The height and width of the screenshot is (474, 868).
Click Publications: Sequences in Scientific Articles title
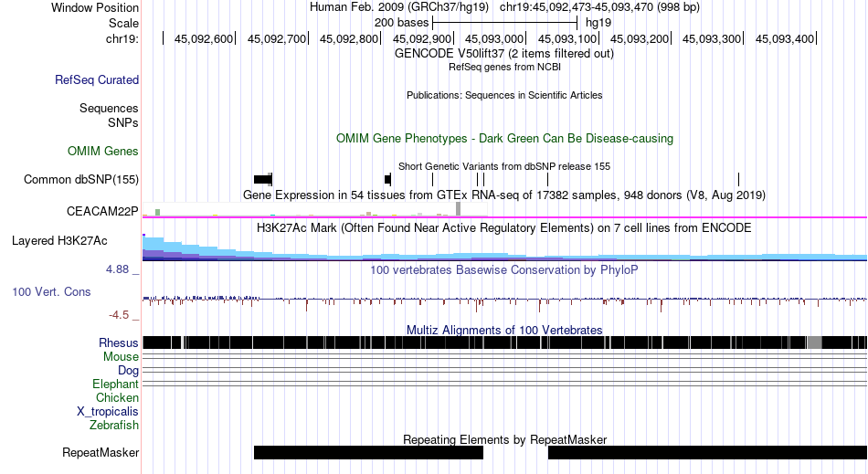tap(504, 95)
